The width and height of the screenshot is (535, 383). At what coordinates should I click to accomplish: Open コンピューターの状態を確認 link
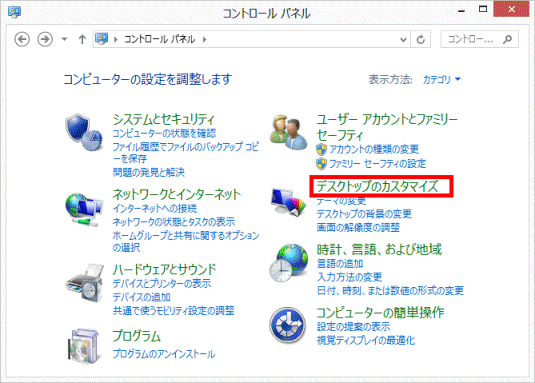coord(164,133)
